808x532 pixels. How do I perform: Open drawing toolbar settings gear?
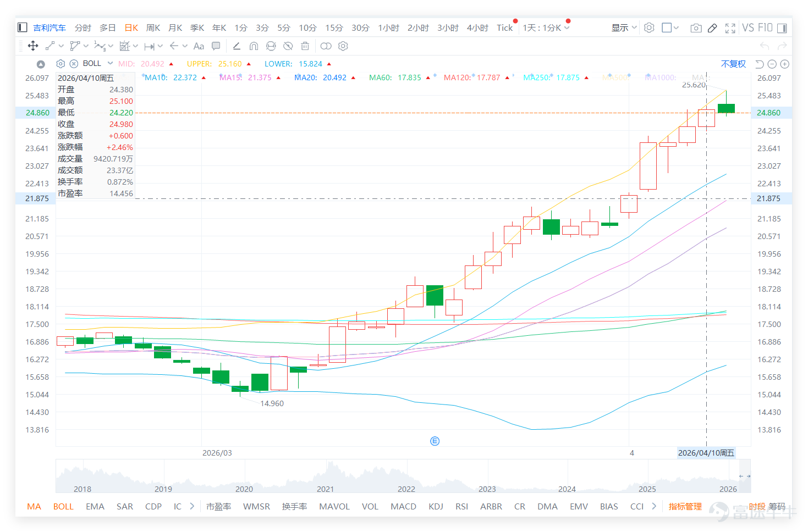pyautogui.click(x=343, y=46)
